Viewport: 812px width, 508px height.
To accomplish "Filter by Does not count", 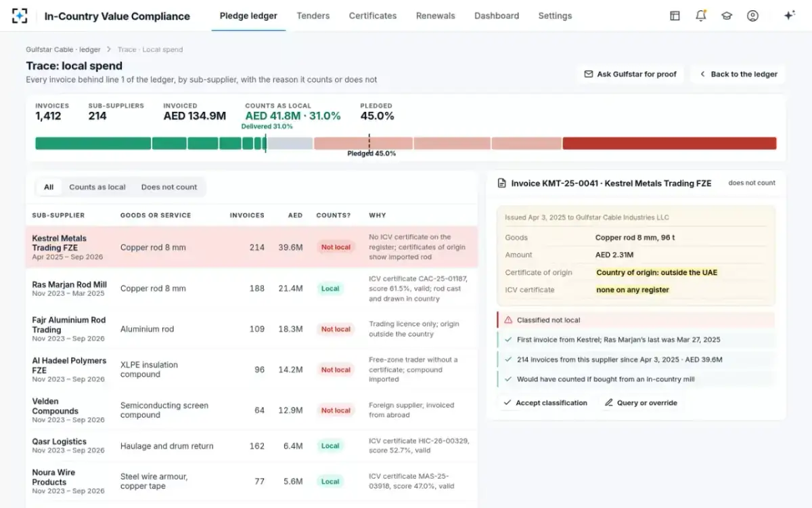I will pos(169,187).
